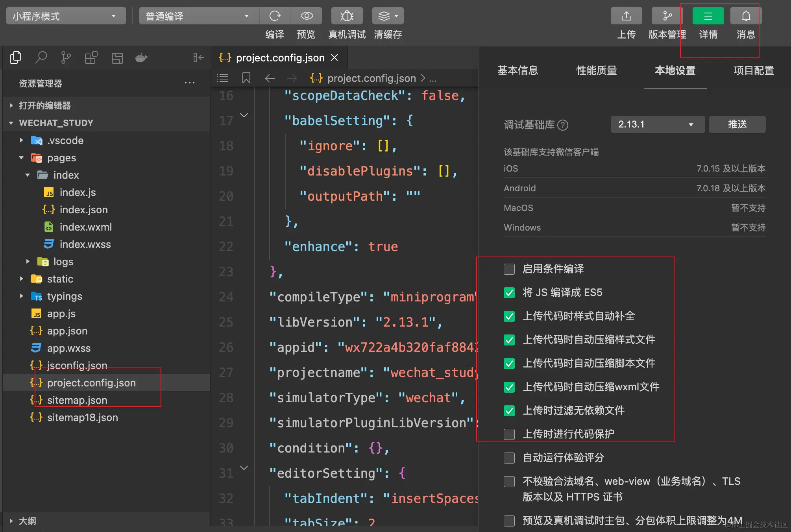Open the Docker whale icon panel
This screenshot has height=532, width=791.
pos(141,58)
